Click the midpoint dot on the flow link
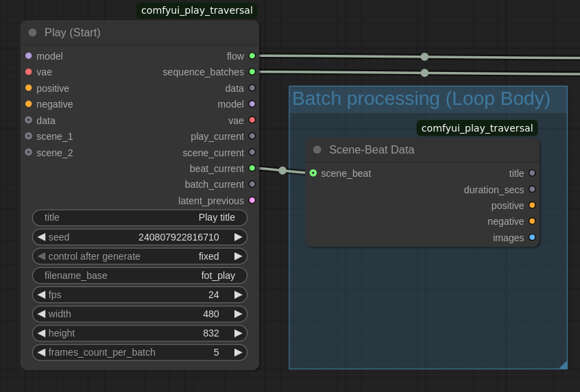 point(424,57)
